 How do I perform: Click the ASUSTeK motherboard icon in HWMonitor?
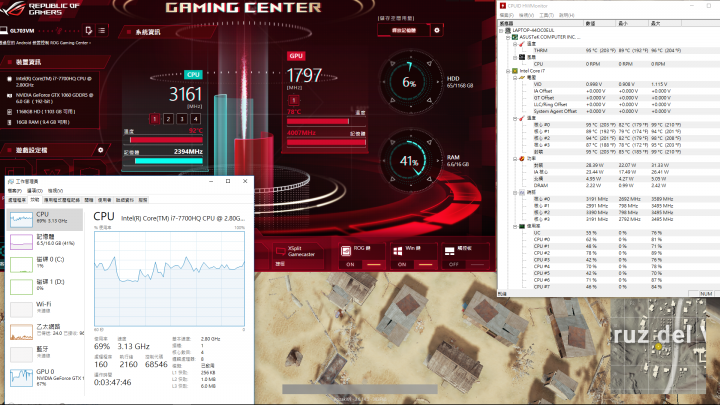pyautogui.click(x=515, y=37)
